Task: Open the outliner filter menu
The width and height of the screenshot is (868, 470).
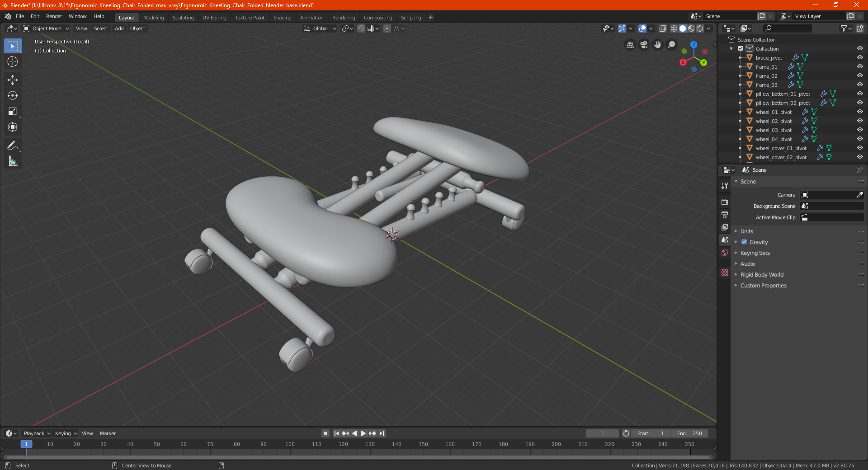Action: 846,28
